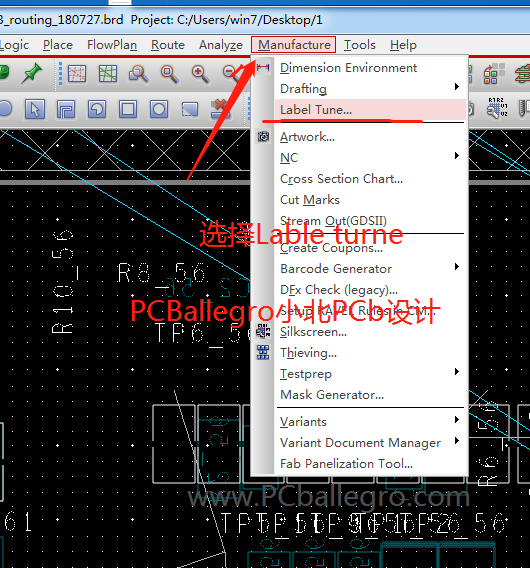
Task: Choose Create Coupons... menu item
Action: 370,248
